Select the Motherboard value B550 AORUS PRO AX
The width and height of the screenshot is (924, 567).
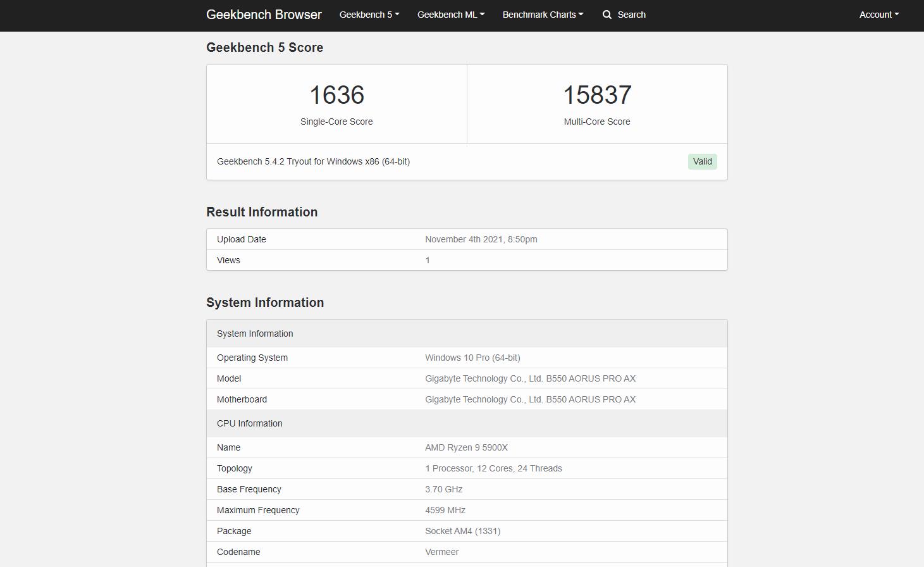tap(530, 399)
